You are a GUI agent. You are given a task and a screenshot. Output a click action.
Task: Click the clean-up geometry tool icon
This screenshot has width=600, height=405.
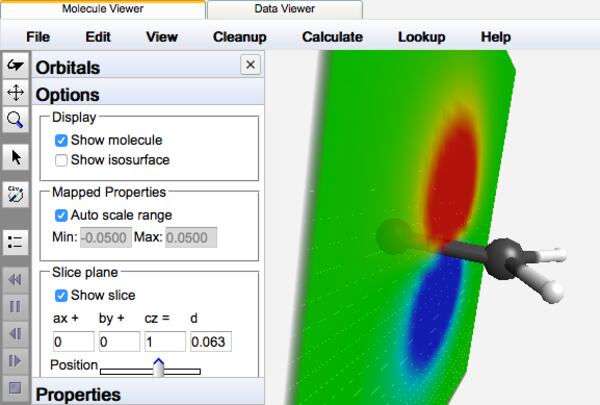15,194
